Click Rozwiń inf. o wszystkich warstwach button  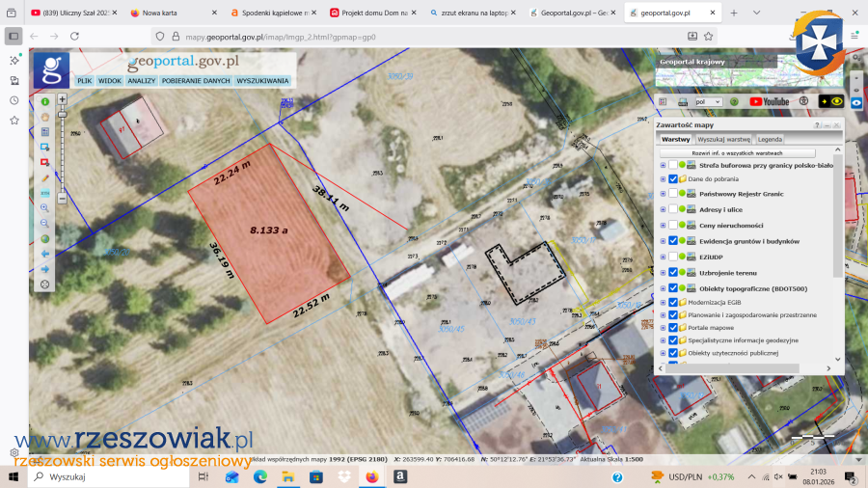click(737, 153)
